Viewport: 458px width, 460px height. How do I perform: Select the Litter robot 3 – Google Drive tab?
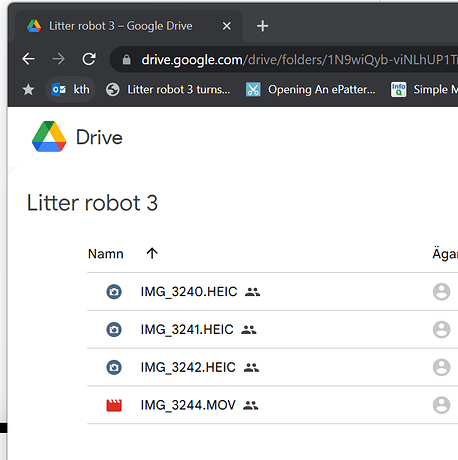tap(129, 26)
